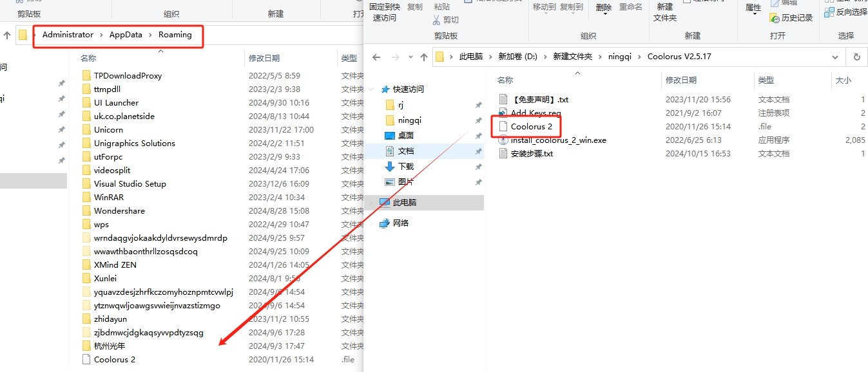
Task: Refresh the Coolorus V2.5.17 folder view
Action: (x=856, y=57)
